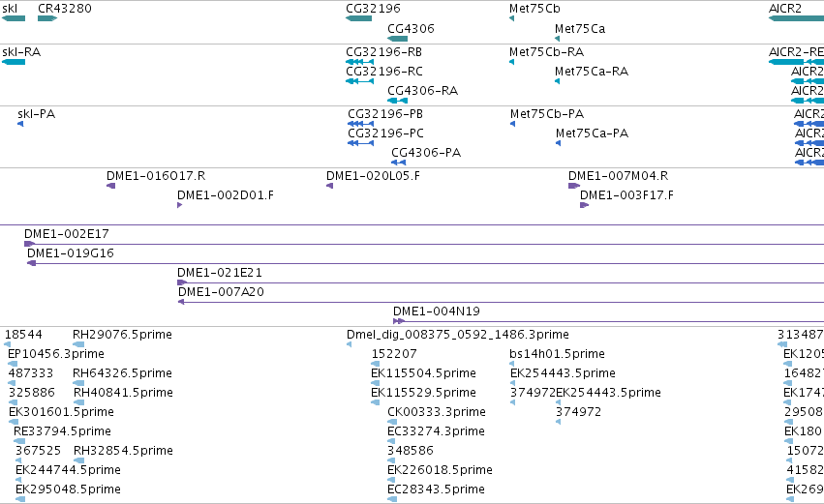Select the EC33274.3prime EST
Viewport: 824px width, 504px height.
point(391,441)
